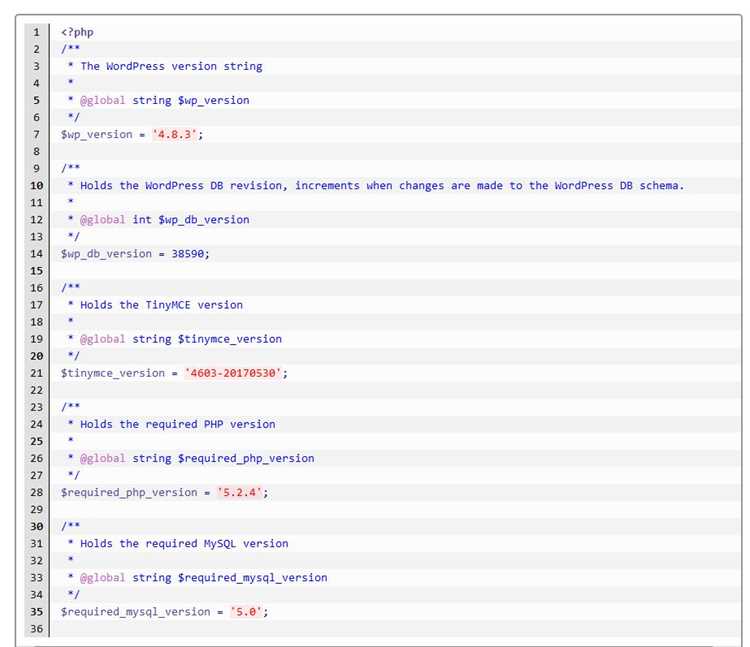Click the '4.8.3' version string
Viewport: 750px width, 647px height.
click(x=175, y=135)
